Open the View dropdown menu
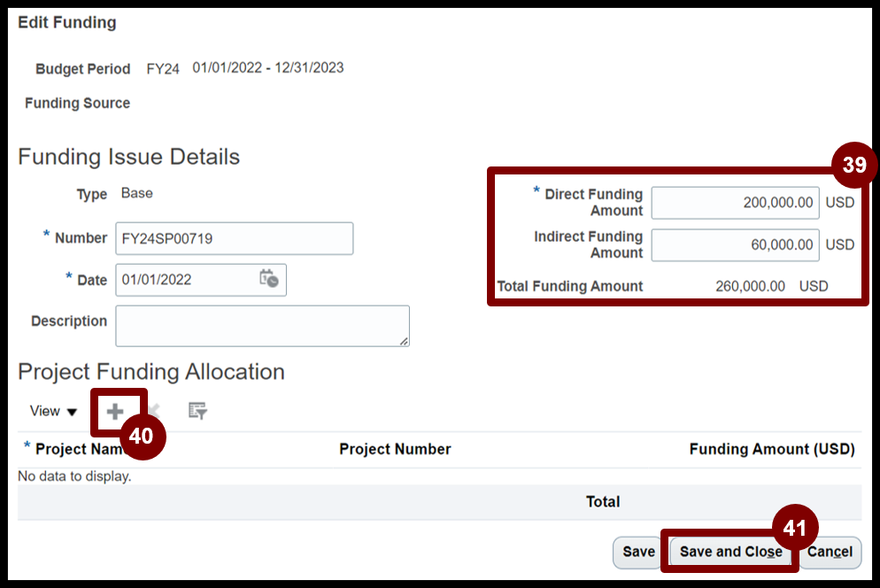Screen dimensions: 880x588 click(x=53, y=411)
